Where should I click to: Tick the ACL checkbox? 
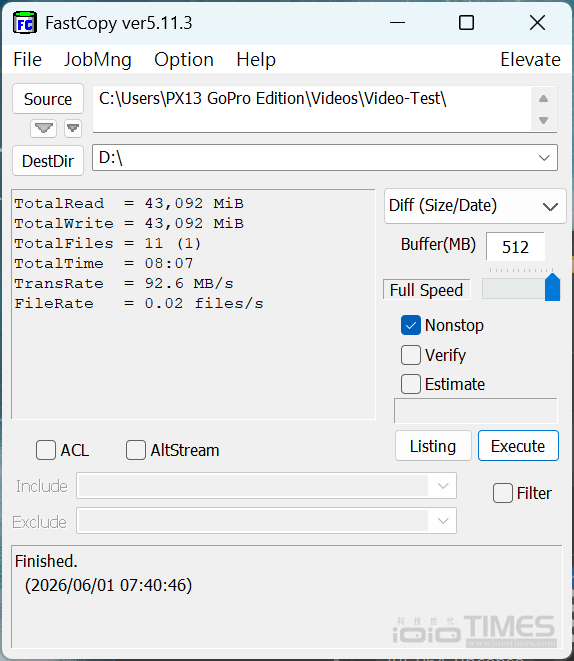(x=46, y=450)
